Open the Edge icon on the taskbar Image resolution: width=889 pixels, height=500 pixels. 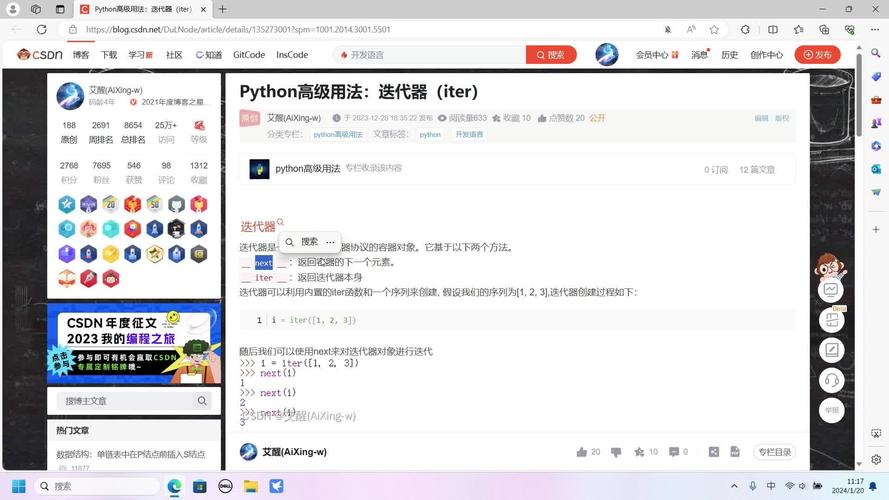tap(174, 486)
